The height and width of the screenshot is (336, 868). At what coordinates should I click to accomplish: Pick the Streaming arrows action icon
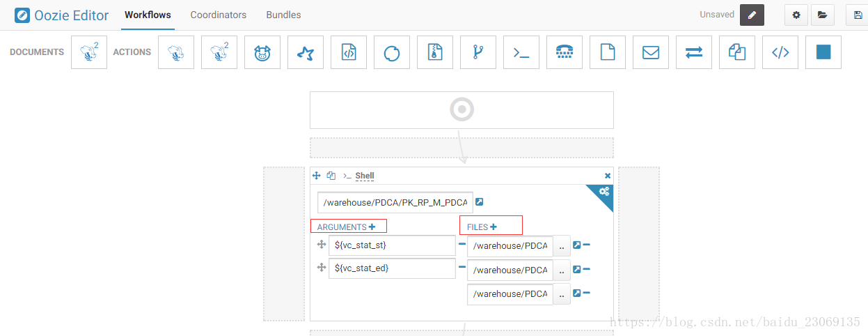pos(694,52)
